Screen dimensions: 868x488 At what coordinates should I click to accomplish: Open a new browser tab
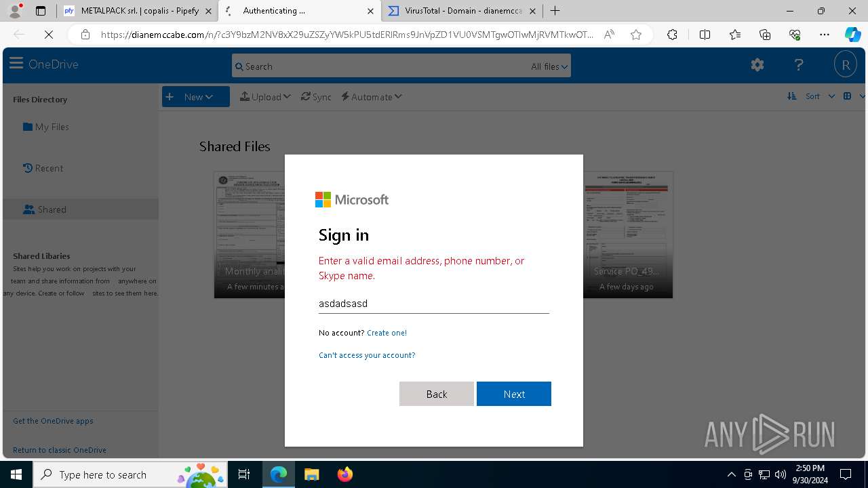click(x=555, y=11)
